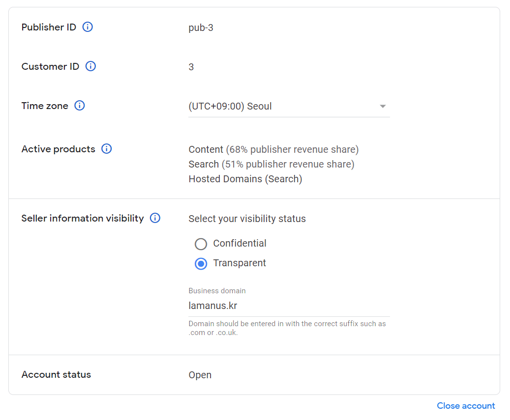Click the Search 51% revenue share line
510x420 pixels.
(271, 164)
